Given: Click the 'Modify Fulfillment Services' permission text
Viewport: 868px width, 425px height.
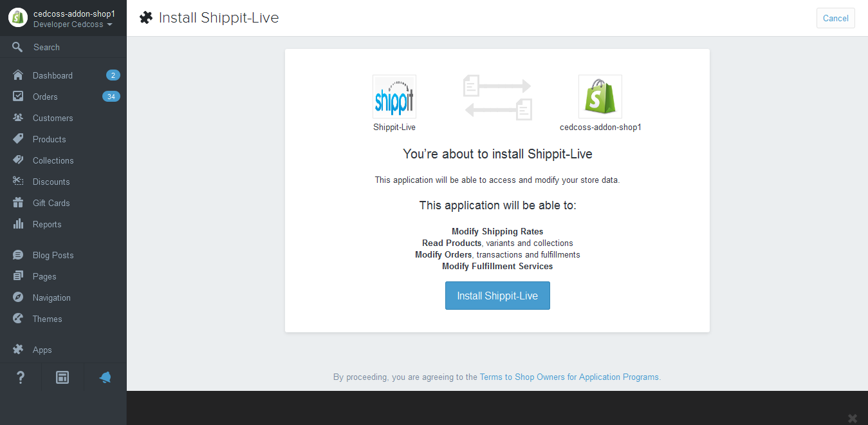Looking at the screenshot, I should pyautogui.click(x=497, y=266).
